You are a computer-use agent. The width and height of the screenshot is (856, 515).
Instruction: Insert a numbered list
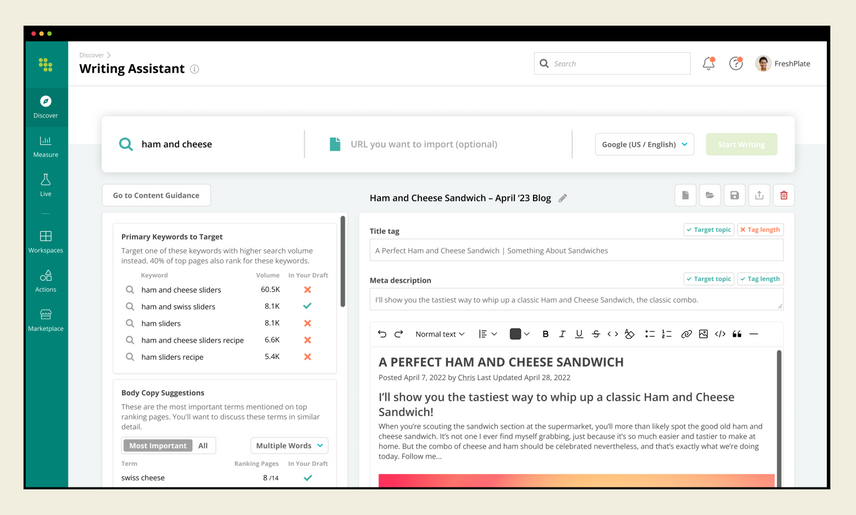tap(667, 334)
